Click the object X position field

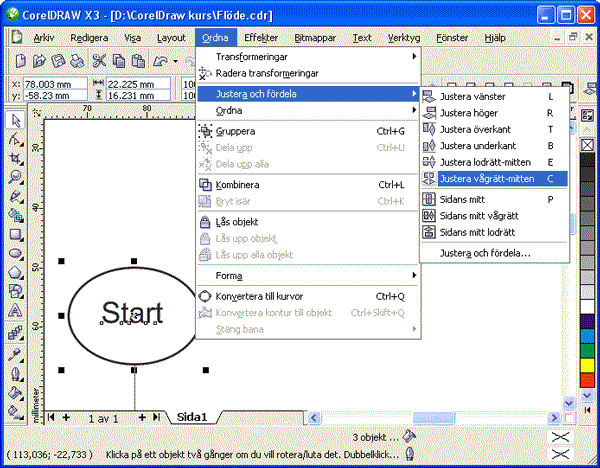pyautogui.click(x=45, y=84)
